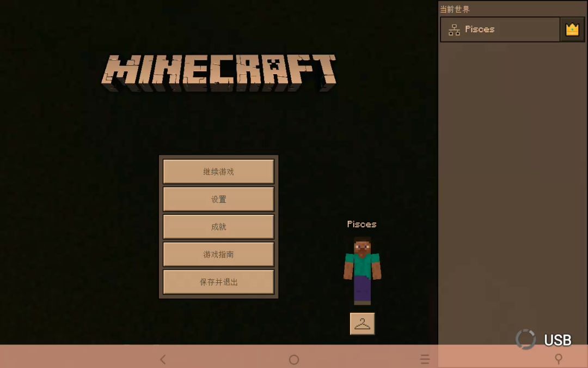Tap the pin icon in navigation bar
The width and height of the screenshot is (588, 368).
click(558, 359)
